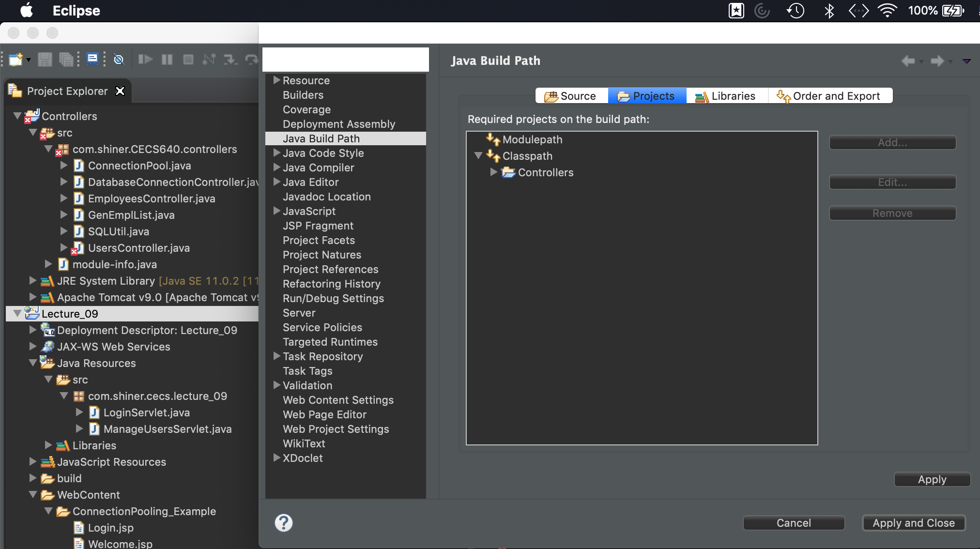The image size is (980, 549).
Task: Collapse the Lecture_09 project
Action: click(17, 314)
